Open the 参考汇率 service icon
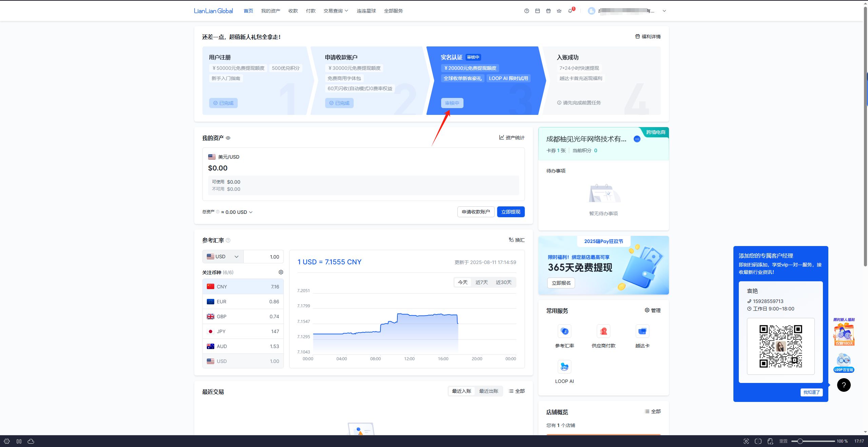Image resolution: width=868 pixels, height=447 pixels. point(565,331)
